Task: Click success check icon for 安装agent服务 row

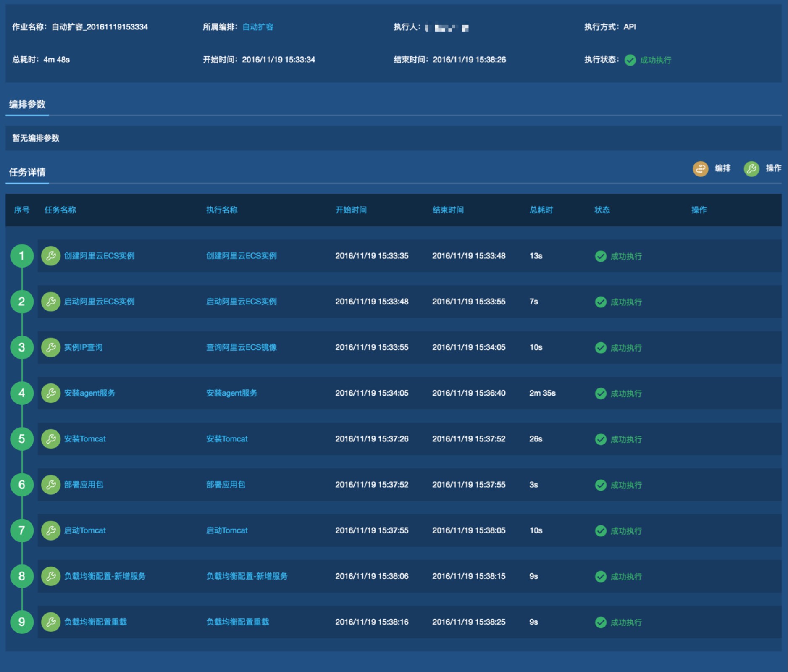Action: tap(601, 394)
